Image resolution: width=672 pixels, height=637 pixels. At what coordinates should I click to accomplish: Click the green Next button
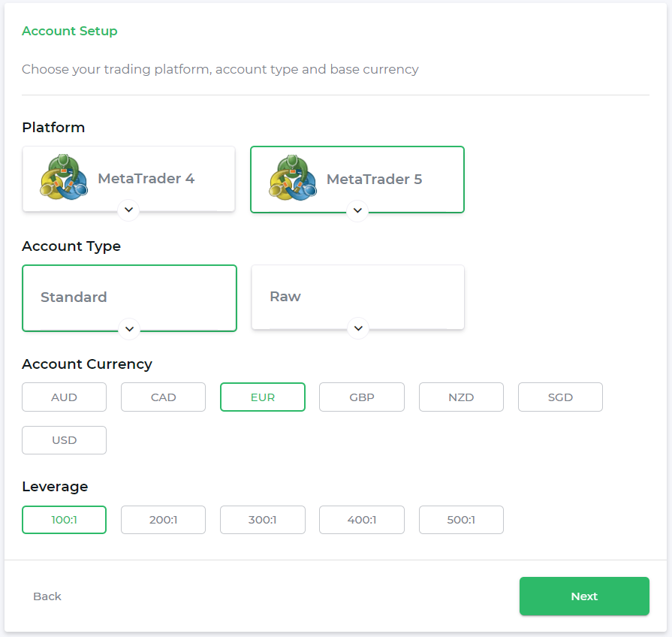point(584,596)
